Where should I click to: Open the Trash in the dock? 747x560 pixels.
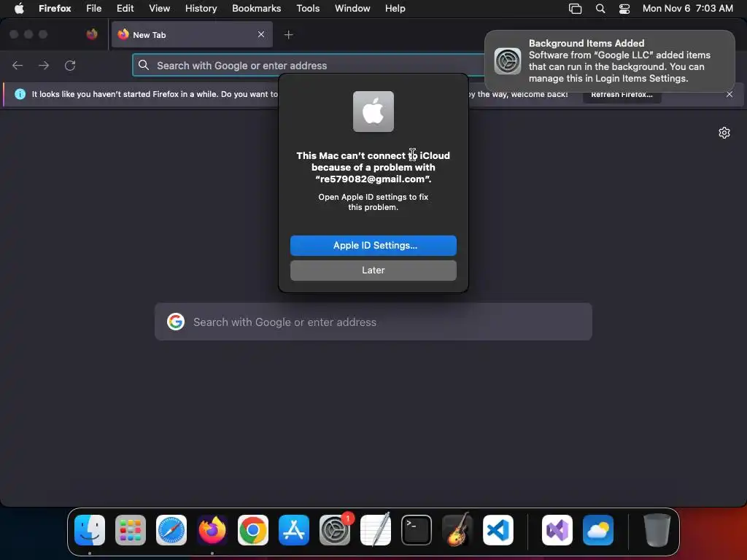point(657,530)
